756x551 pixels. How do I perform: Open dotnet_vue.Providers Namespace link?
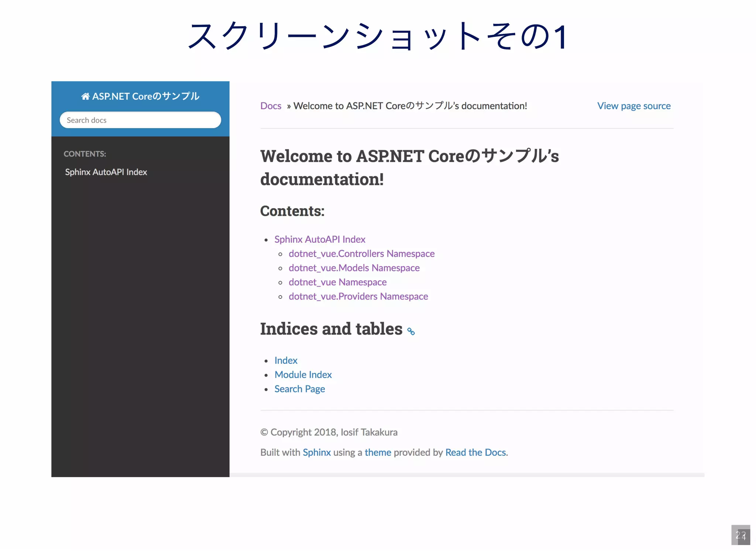point(358,297)
